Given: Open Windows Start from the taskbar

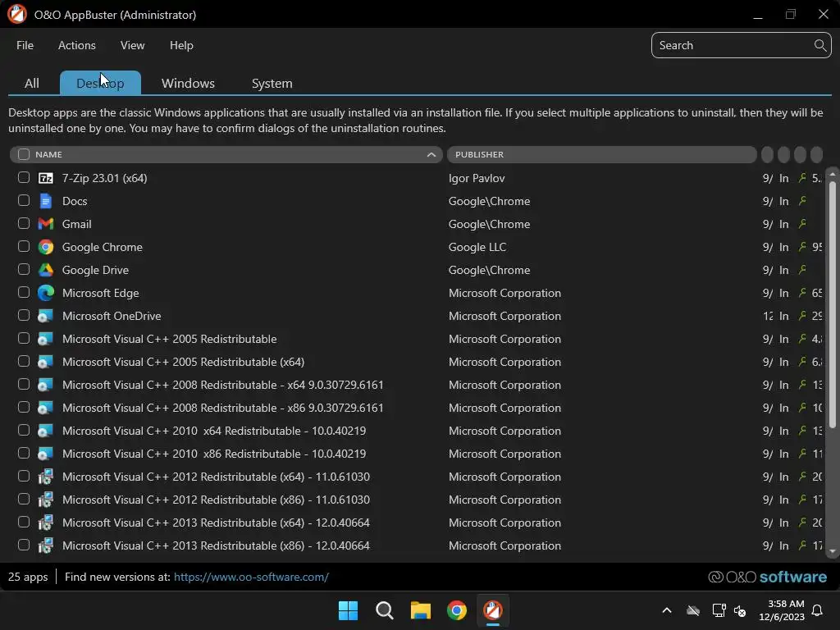Looking at the screenshot, I should (348, 610).
